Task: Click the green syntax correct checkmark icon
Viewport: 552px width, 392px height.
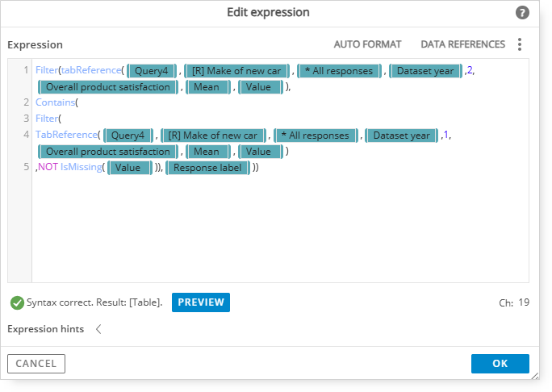Action: (x=16, y=302)
